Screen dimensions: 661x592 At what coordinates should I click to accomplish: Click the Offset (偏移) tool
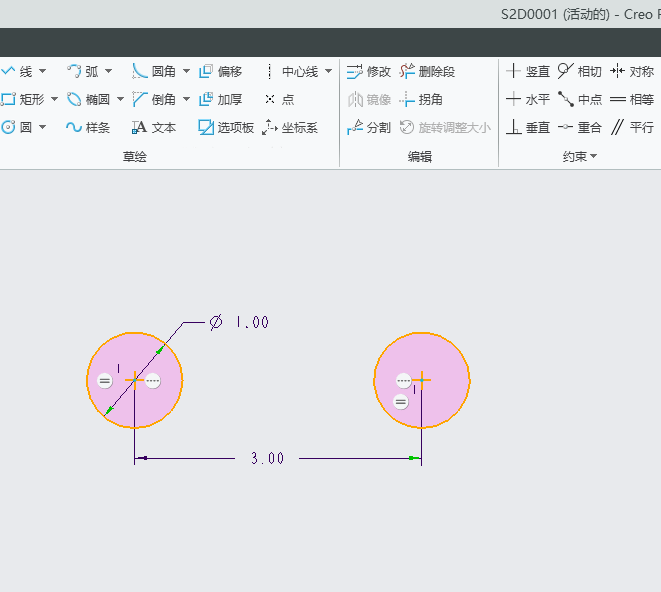[x=220, y=71]
